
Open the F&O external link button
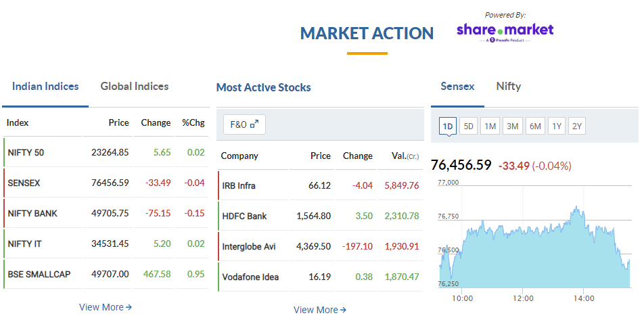click(x=244, y=124)
